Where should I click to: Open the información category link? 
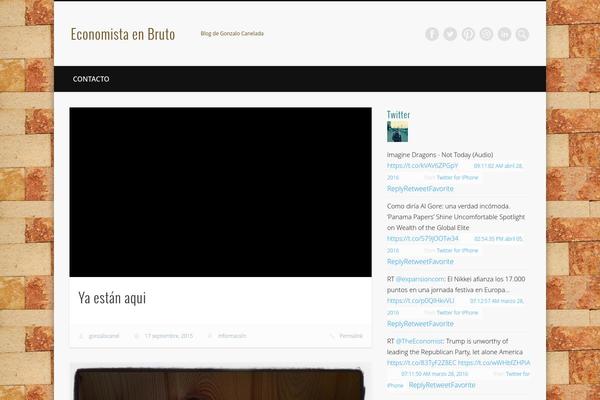232,336
